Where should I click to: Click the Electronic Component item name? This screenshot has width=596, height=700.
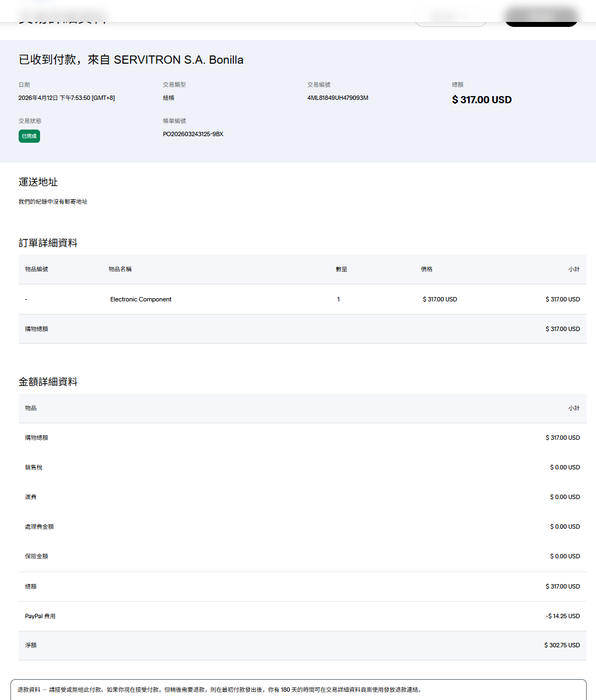140,300
